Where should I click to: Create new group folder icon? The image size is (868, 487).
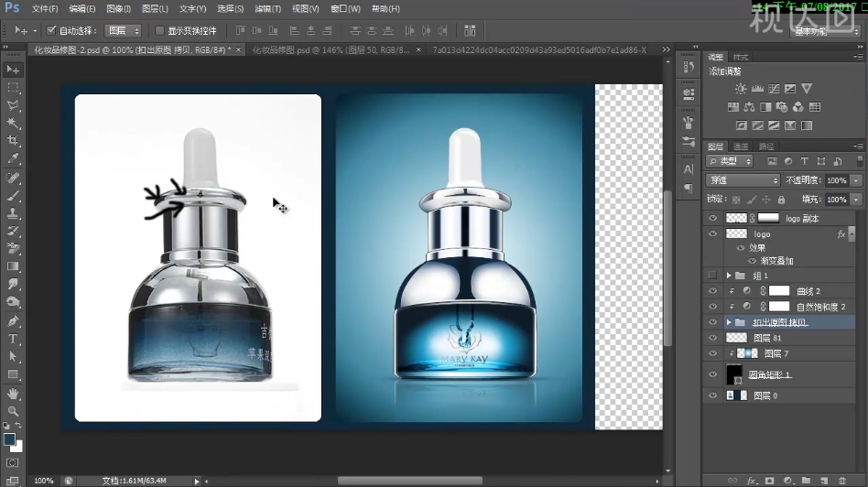tap(806, 481)
